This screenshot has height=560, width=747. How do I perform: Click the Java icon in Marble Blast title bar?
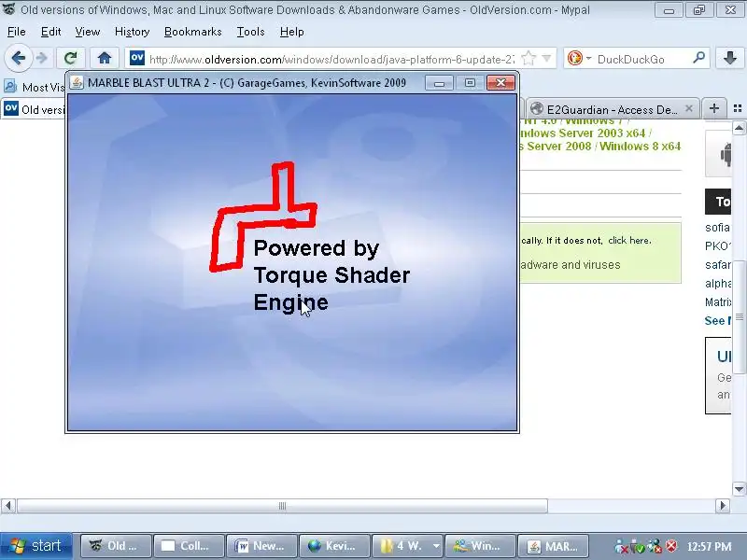coord(76,82)
